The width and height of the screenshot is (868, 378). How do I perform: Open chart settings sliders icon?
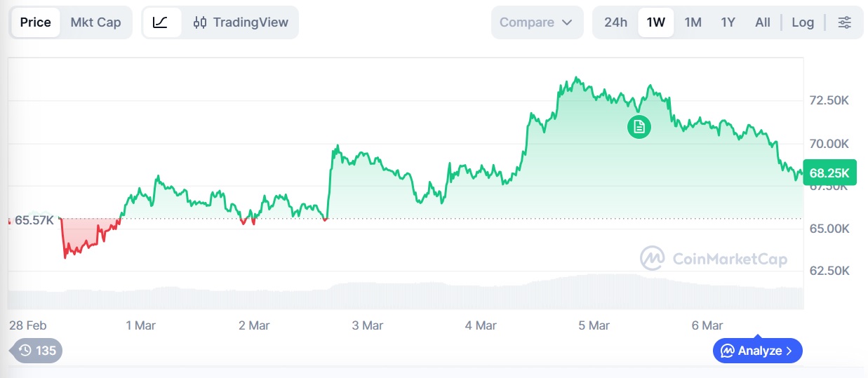(x=845, y=22)
